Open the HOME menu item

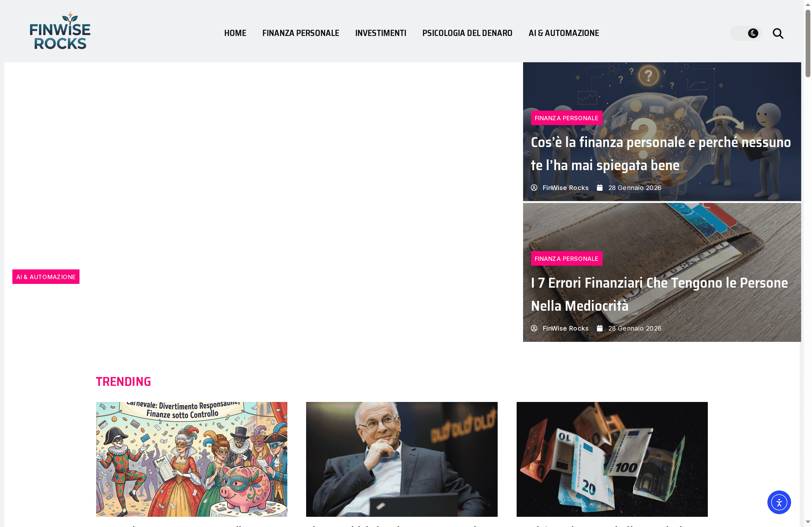point(235,33)
